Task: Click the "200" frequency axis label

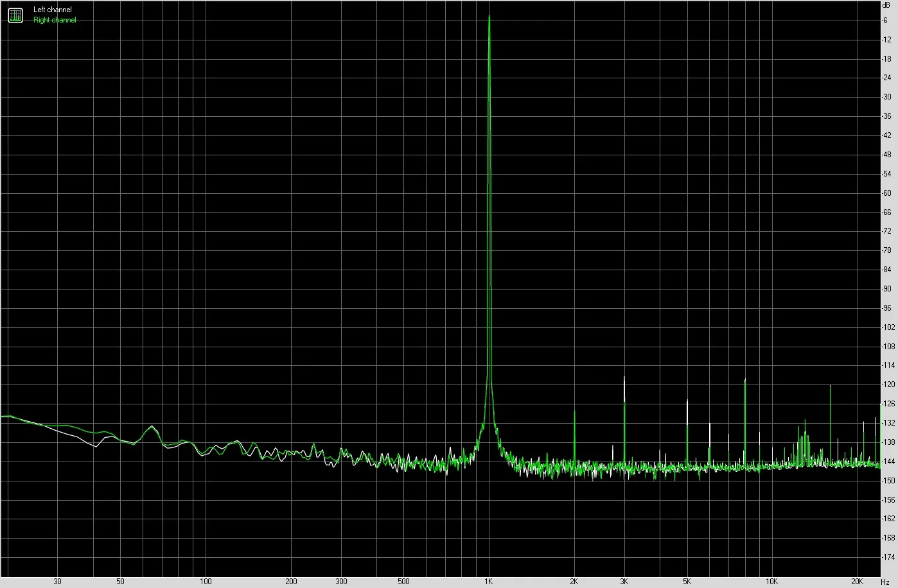Action: click(290, 582)
